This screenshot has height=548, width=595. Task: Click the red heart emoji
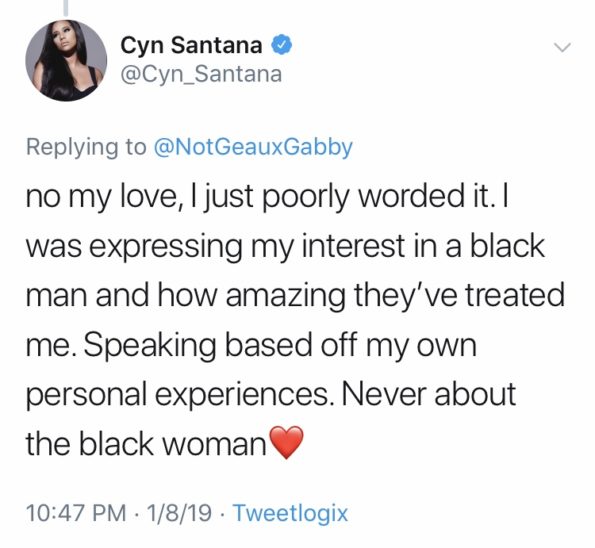click(x=286, y=442)
